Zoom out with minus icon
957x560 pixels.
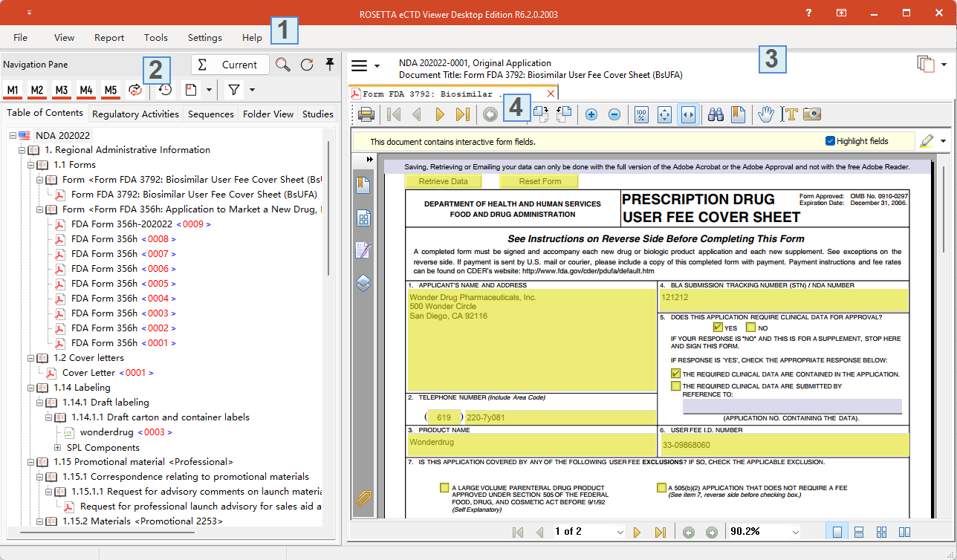click(614, 114)
